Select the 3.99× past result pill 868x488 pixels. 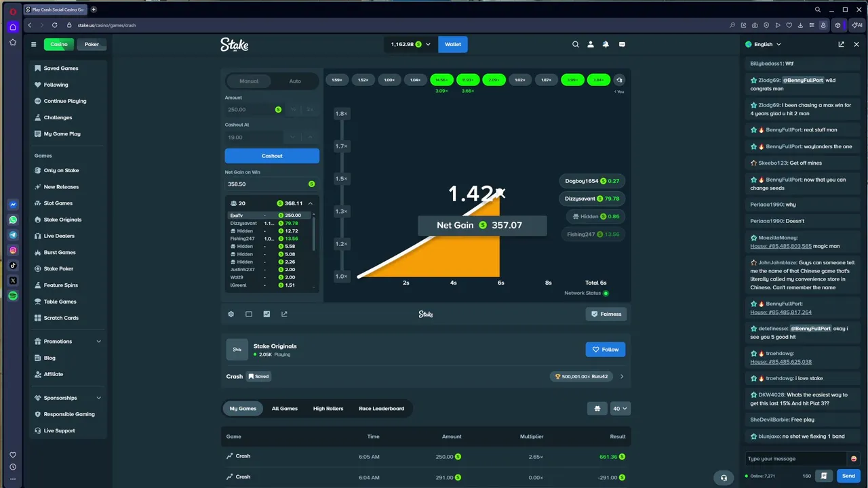click(x=572, y=80)
